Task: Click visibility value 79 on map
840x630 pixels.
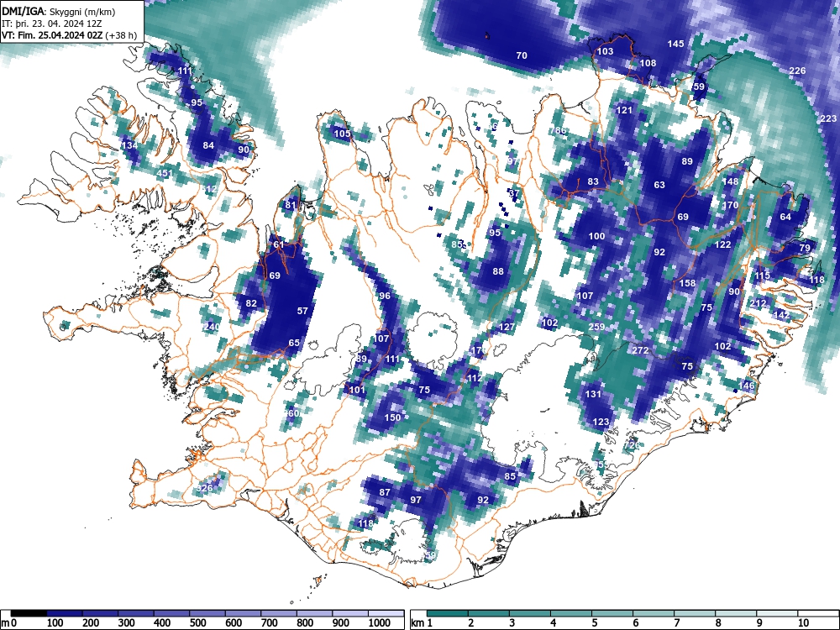Action: point(805,248)
